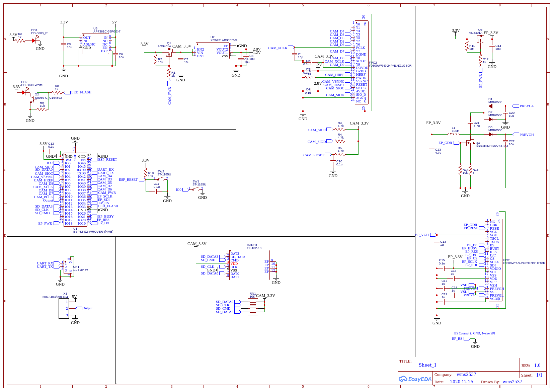553x392 pixels.
Task: Select the '1.0T-3P-WT' connector label
Action: click(81, 269)
